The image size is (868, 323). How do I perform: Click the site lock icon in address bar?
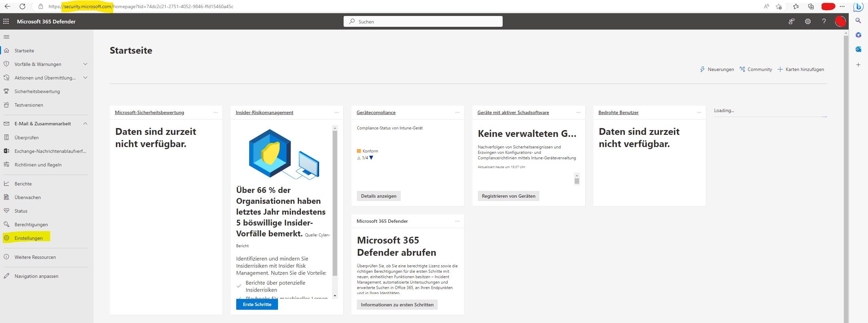point(41,6)
